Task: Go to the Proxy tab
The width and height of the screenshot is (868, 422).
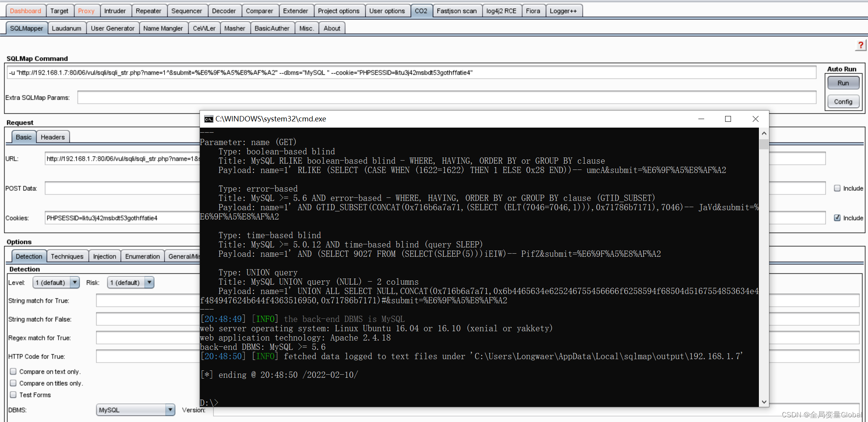Action: pos(86,11)
